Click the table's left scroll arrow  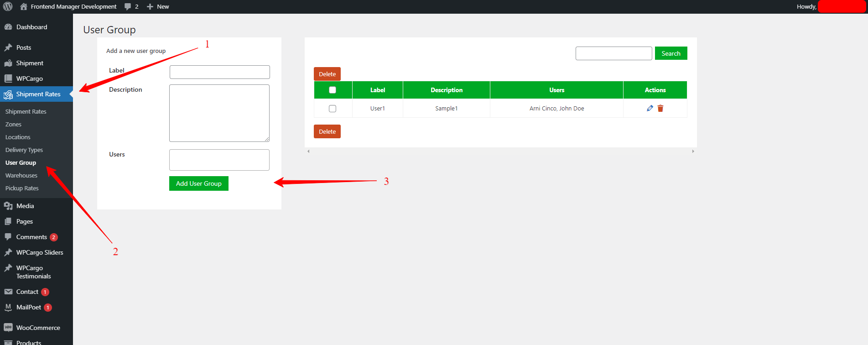click(308, 151)
